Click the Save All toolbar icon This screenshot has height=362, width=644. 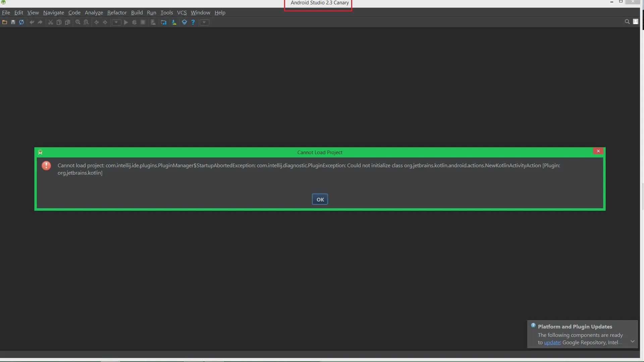pos(13,22)
